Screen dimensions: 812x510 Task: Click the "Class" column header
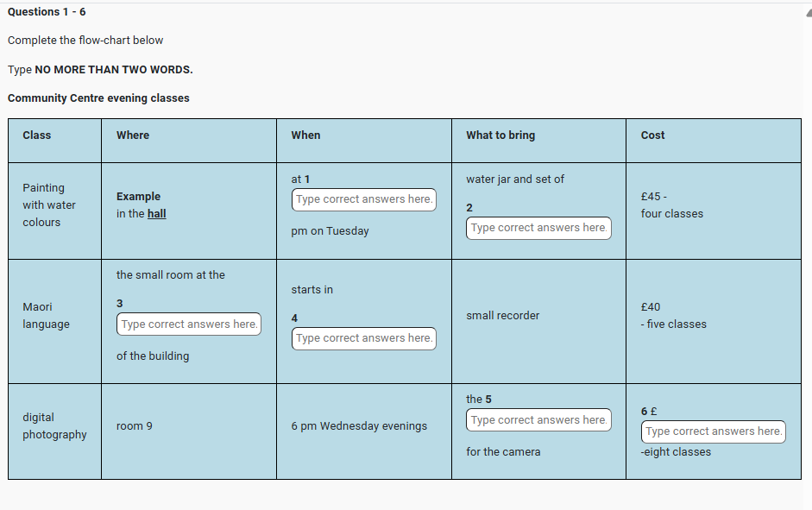pos(37,135)
